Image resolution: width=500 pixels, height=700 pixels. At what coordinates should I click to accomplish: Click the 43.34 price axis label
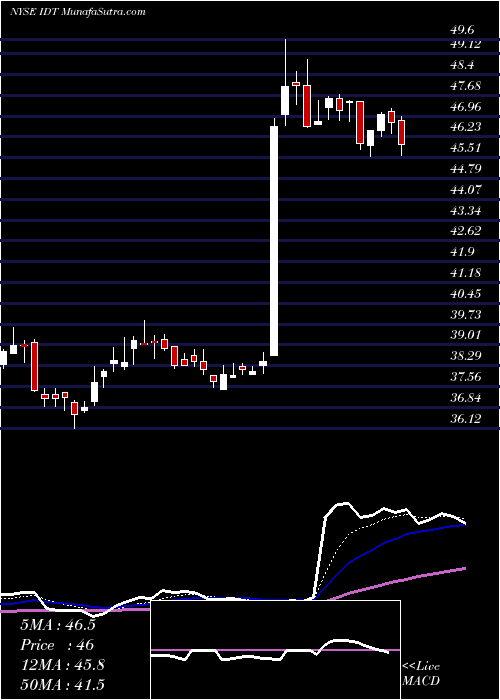466,210
